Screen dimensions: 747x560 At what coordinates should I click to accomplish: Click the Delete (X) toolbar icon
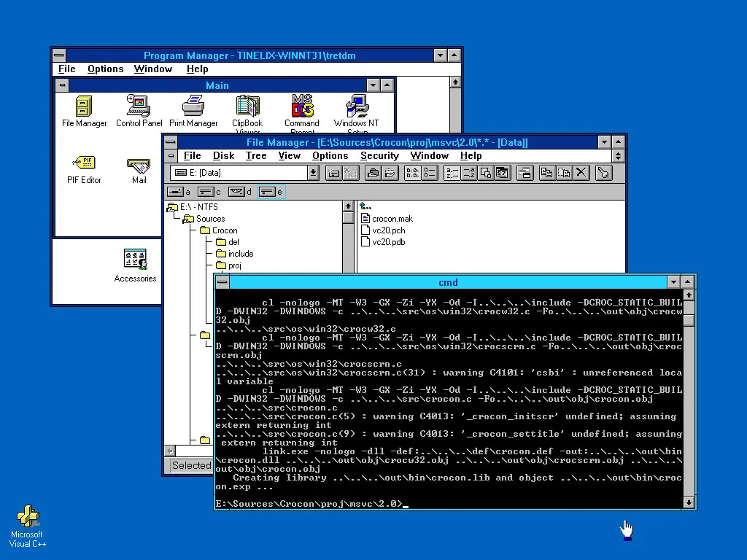click(x=581, y=173)
